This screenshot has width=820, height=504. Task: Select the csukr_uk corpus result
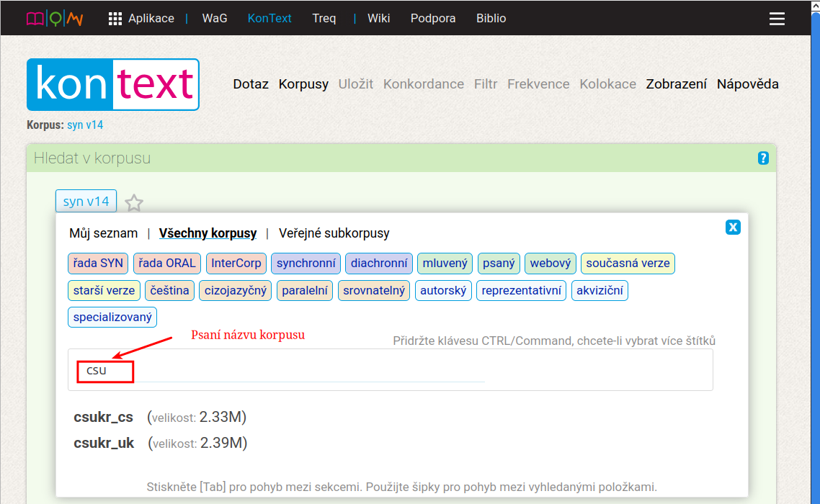click(104, 443)
